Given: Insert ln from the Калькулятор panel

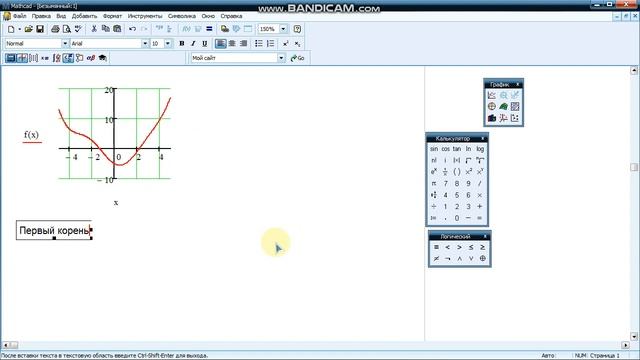Looking at the screenshot, I should click(x=468, y=149).
